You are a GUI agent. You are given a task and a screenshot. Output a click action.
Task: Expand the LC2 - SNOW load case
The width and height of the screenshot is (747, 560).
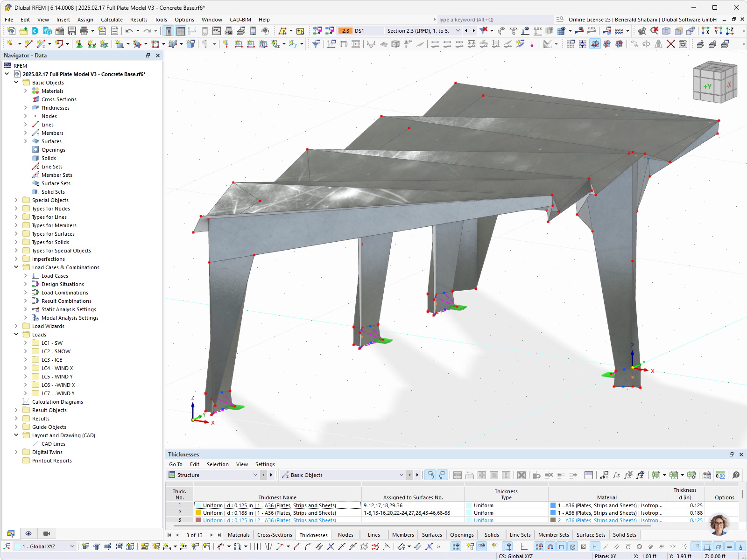click(x=26, y=351)
